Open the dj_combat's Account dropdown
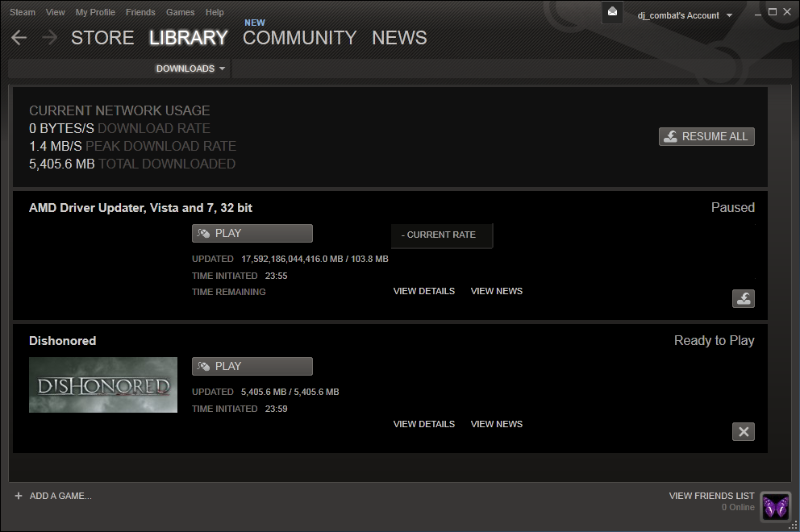 click(684, 15)
